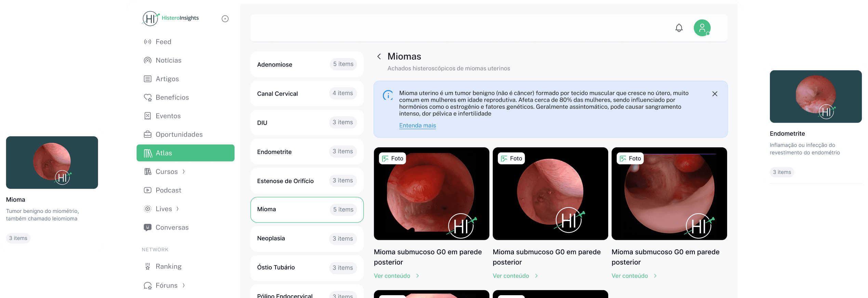Click the Fóruns icon
Screen dimensions: 868x298
pos(147,285)
